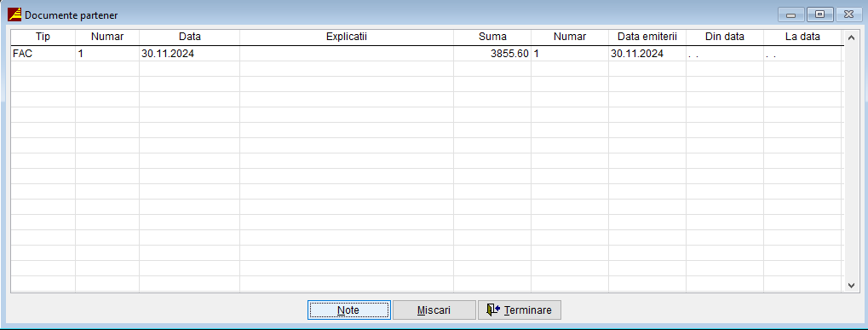Open the Note button

tap(348, 310)
